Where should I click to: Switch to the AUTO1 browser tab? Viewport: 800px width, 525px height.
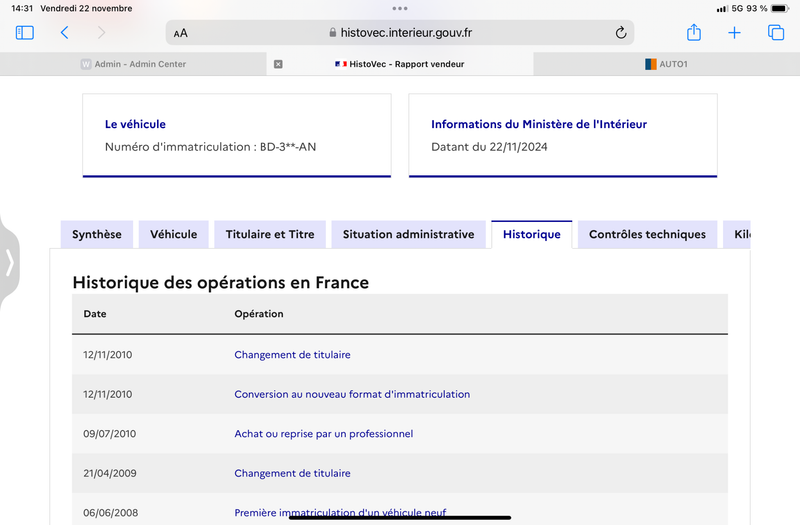click(x=666, y=64)
